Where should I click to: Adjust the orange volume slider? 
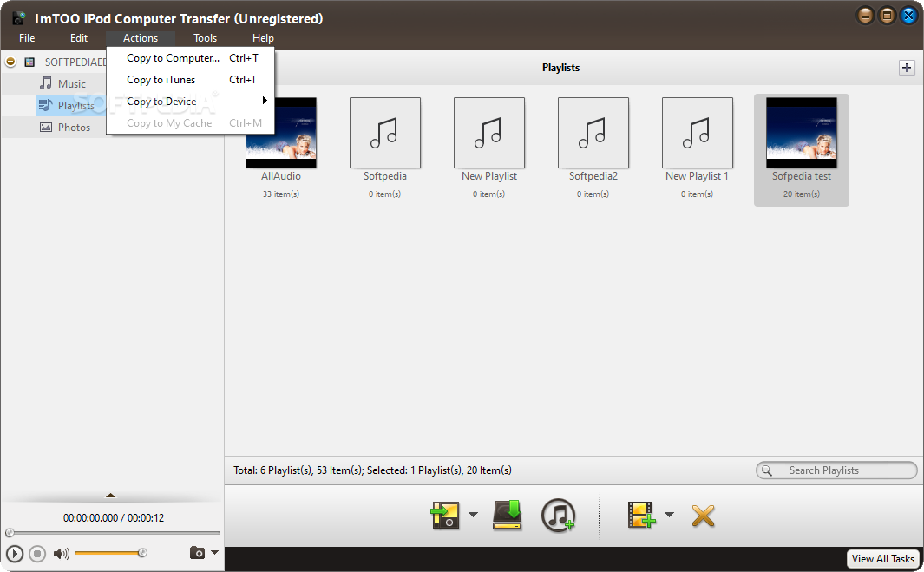pyautogui.click(x=110, y=553)
